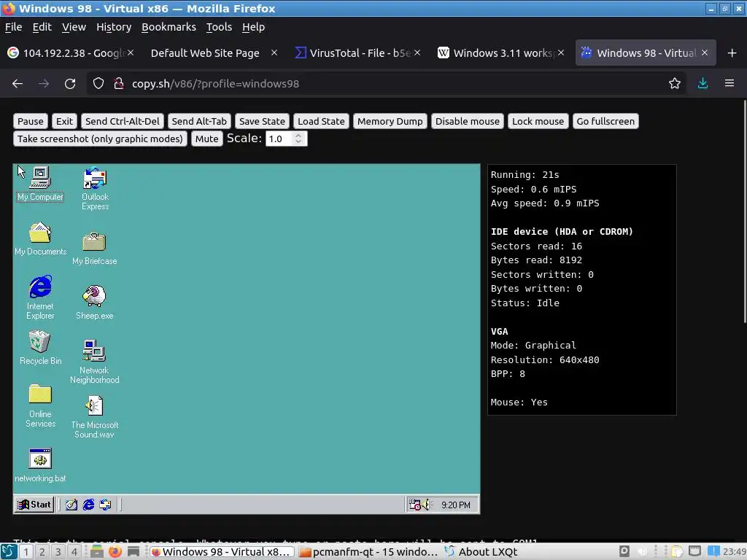Click the Firefox launcher in the LXQt panel
Viewport: 747px width, 560px height.
click(115, 552)
